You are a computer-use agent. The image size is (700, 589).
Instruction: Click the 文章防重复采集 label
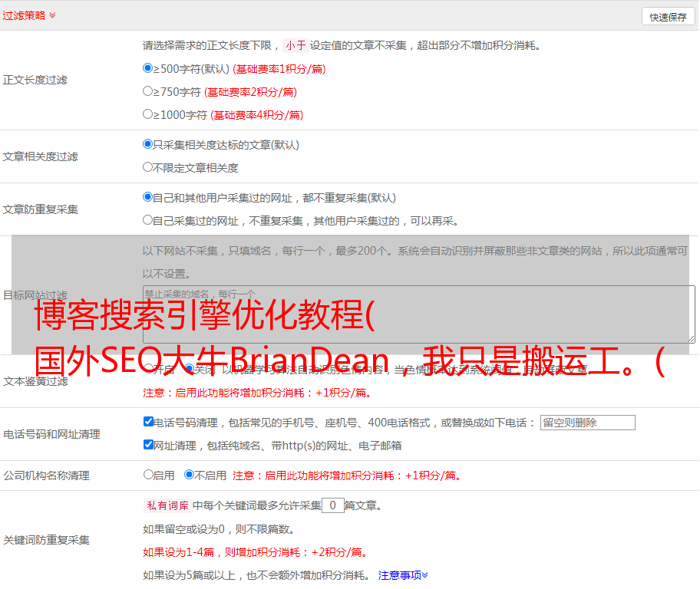coord(40,209)
